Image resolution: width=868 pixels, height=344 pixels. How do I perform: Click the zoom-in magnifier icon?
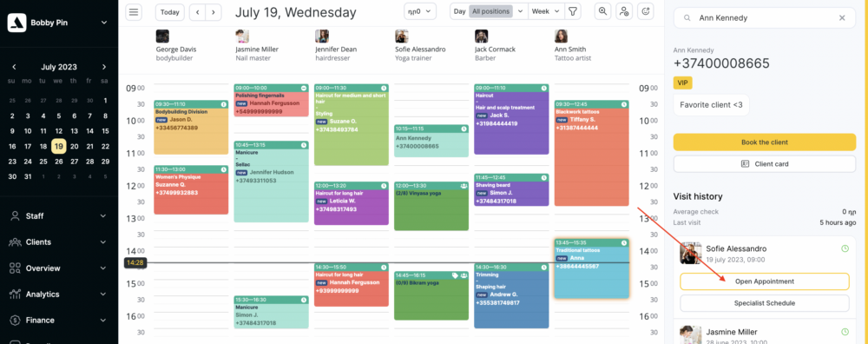pyautogui.click(x=603, y=11)
